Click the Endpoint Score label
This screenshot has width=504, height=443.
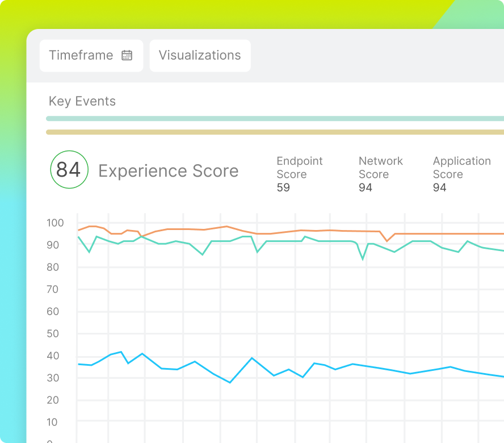(300, 168)
